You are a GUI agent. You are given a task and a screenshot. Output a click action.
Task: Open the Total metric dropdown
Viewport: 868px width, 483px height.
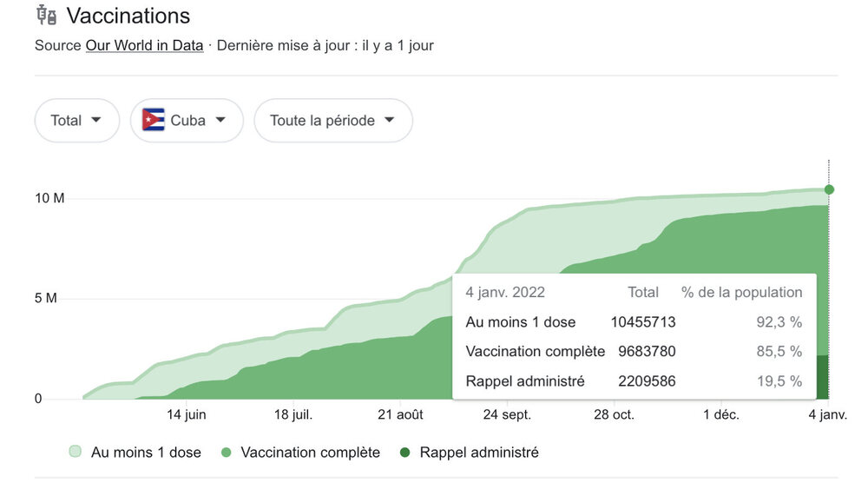(76, 120)
